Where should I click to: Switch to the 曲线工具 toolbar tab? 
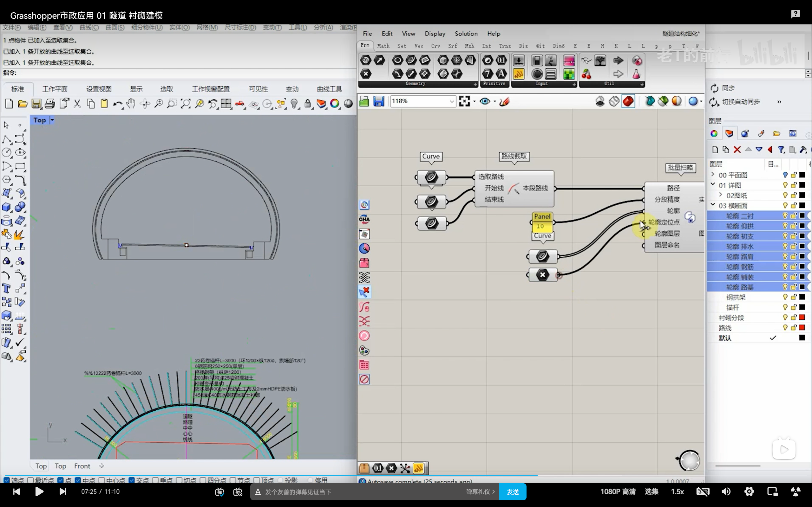click(x=329, y=89)
